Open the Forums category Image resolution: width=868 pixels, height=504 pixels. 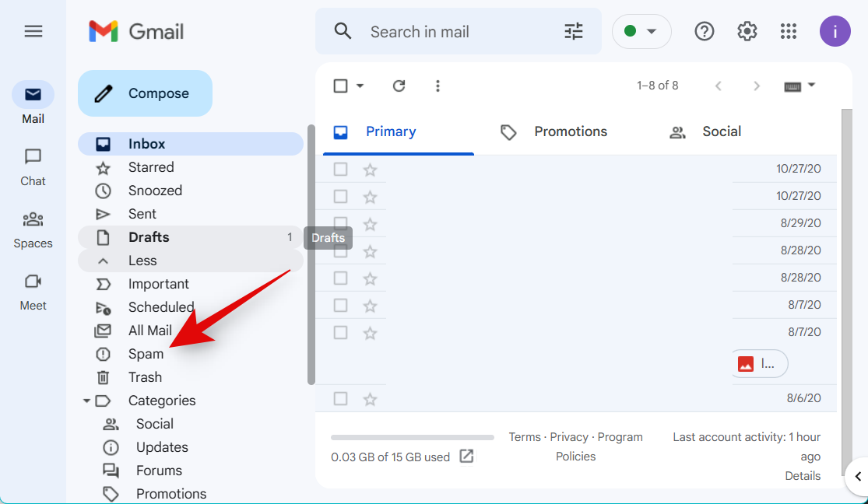[x=191, y=471]
